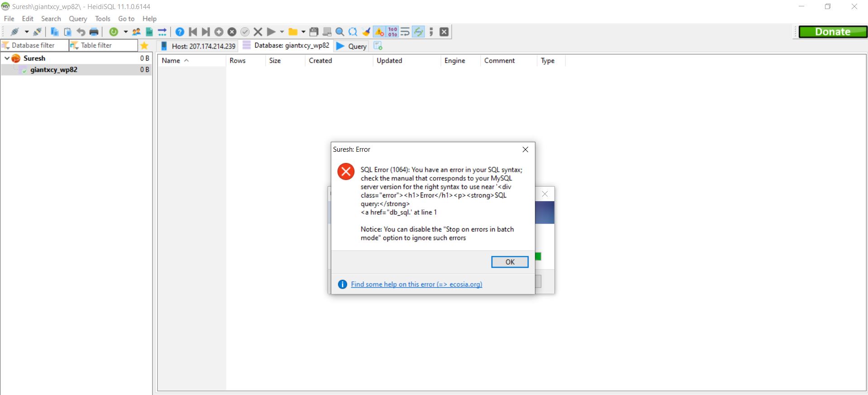Viewport: 868px width, 395px height.
Task: Switch to the Host 207.174.214.239 tab
Action: [198, 46]
